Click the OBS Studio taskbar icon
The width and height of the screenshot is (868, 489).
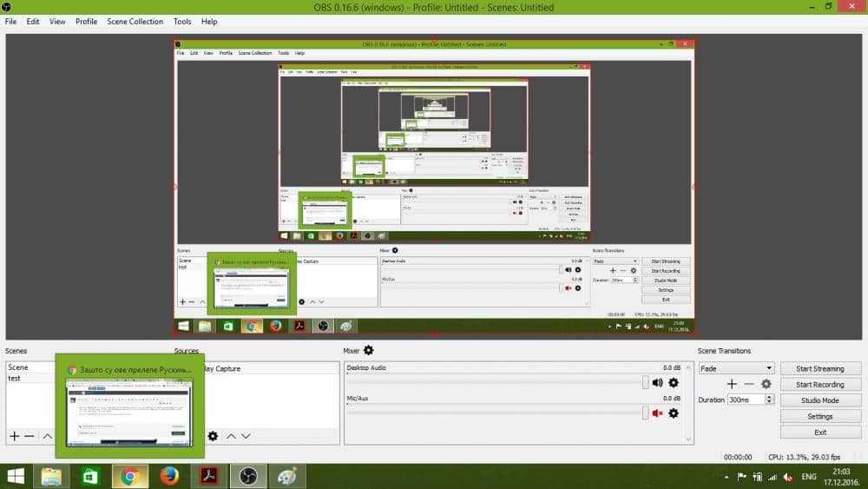[x=248, y=476]
